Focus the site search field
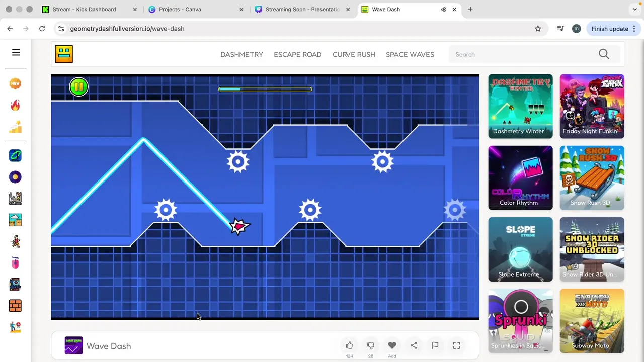The width and height of the screenshot is (644, 362). click(523, 54)
